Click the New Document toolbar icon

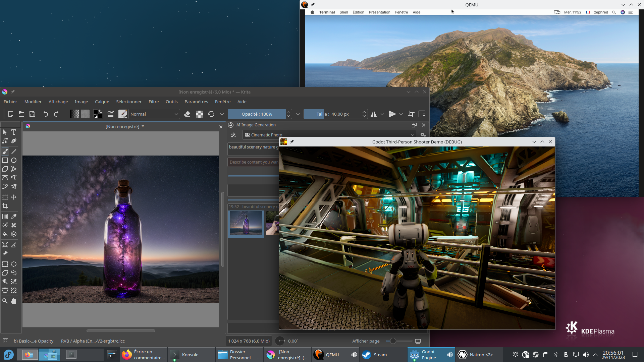pyautogui.click(x=11, y=114)
